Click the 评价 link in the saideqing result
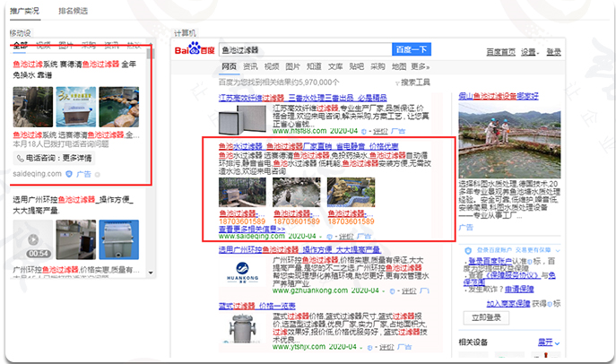 pyautogui.click(x=346, y=237)
